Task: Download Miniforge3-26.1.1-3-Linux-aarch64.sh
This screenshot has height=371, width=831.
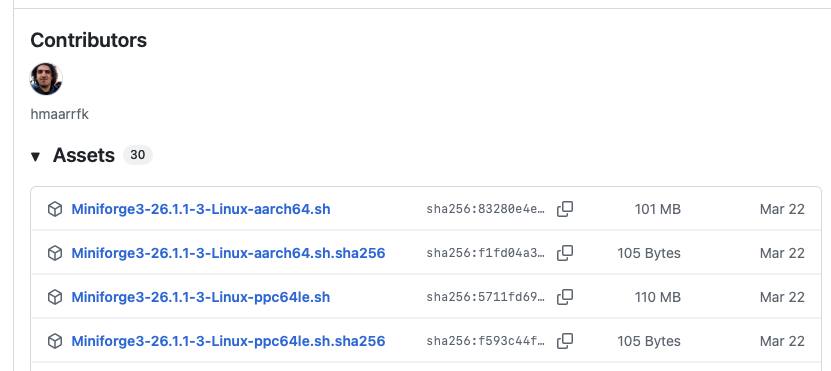Action: [201, 209]
